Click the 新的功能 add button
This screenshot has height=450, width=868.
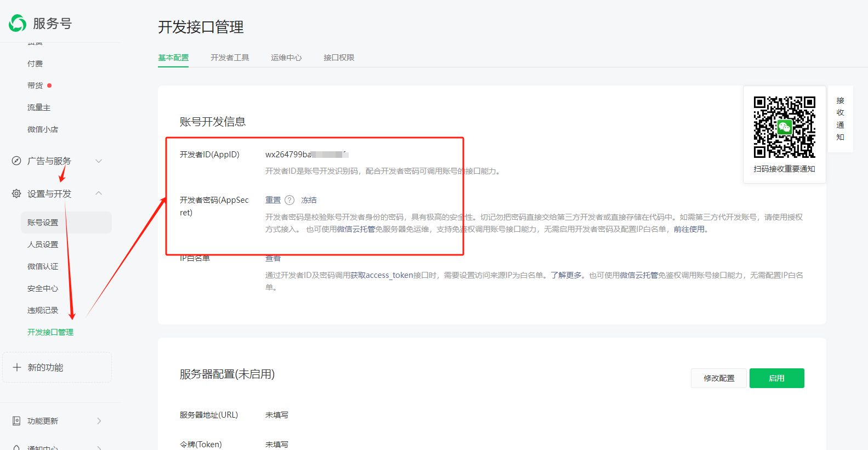(57, 367)
